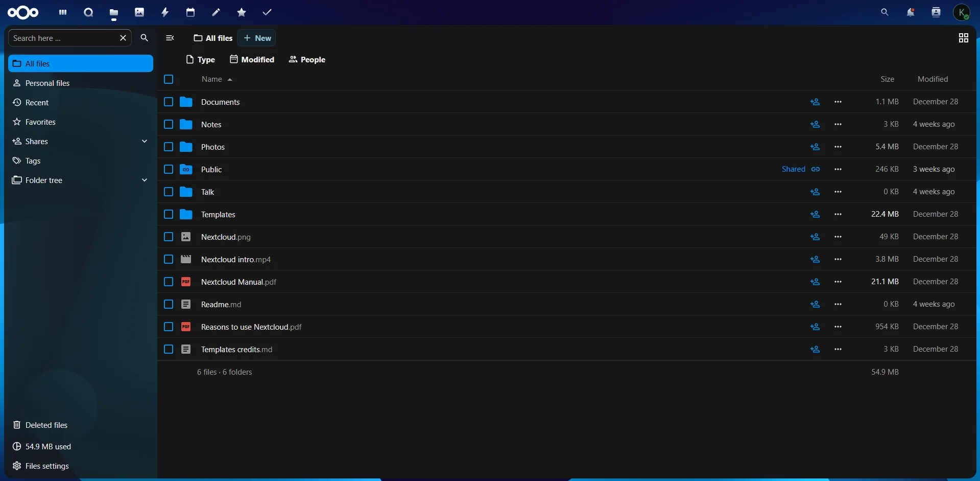This screenshot has width=980, height=481.
Task: Open the Contacts search icon
Action: pyautogui.click(x=936, y=12)
